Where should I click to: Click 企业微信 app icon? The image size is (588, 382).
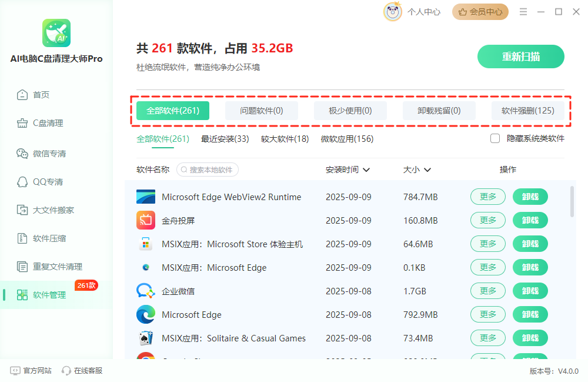146,291
